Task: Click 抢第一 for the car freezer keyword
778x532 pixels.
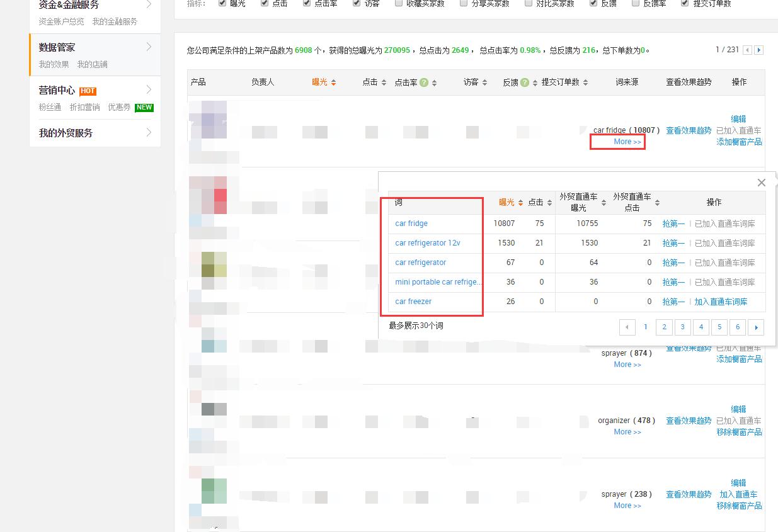Action: (673, 302)
